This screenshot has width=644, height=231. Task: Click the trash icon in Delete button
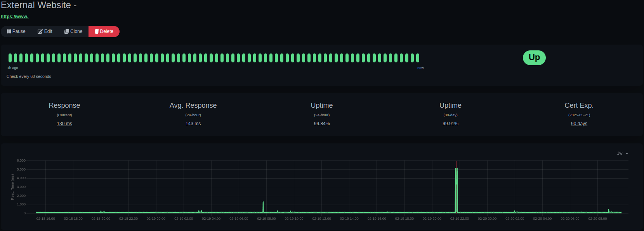[x=97, y=31]
